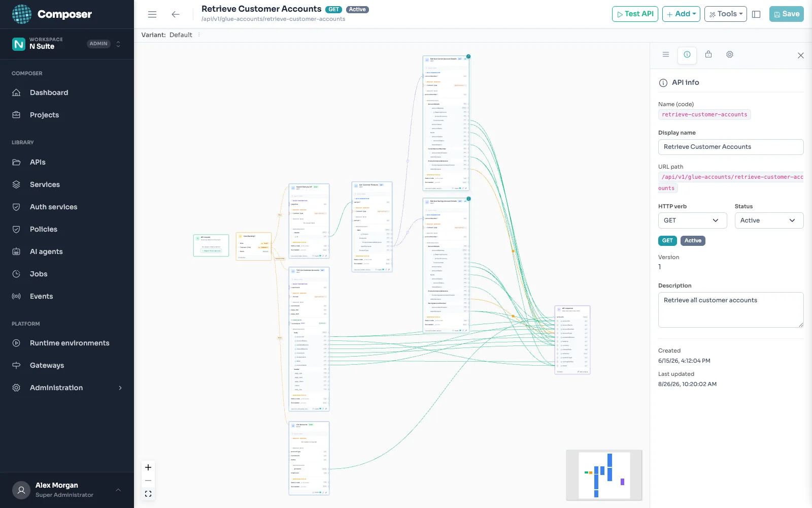Open Gateways page

[x=47, y=365]
